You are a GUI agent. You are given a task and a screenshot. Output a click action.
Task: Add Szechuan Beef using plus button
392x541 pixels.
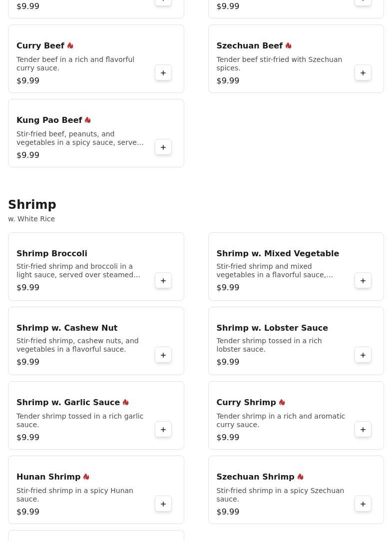[363, 73]
